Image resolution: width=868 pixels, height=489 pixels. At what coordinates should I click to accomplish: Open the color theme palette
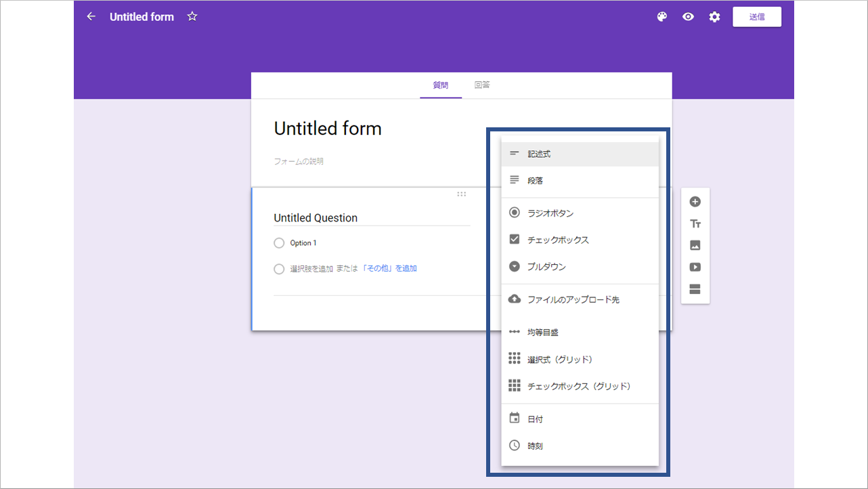661,16
